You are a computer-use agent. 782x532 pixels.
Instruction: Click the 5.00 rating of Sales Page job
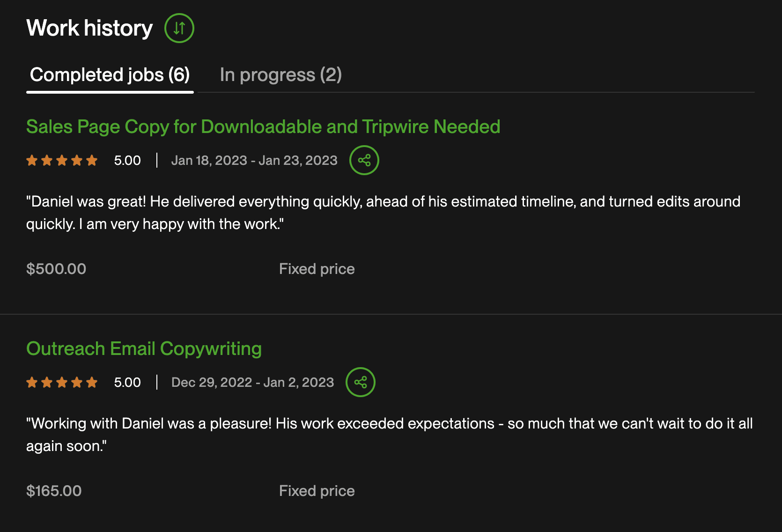127,160
